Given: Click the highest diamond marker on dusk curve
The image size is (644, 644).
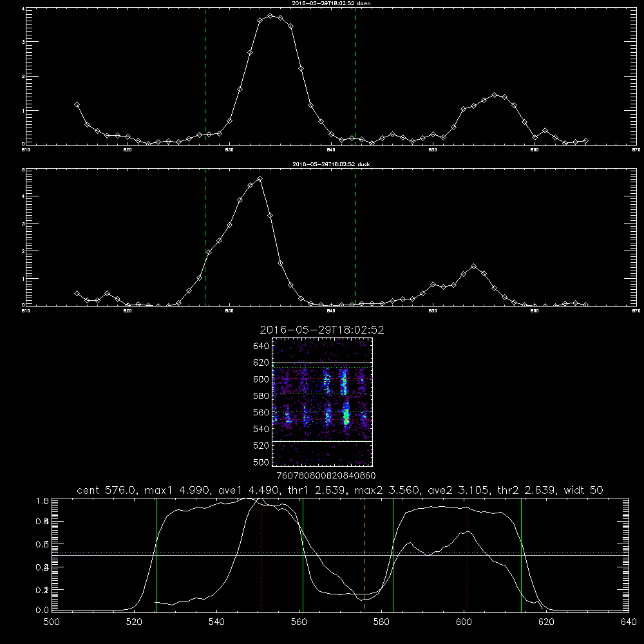Looking at the screenshot, I should pos(260,178).
